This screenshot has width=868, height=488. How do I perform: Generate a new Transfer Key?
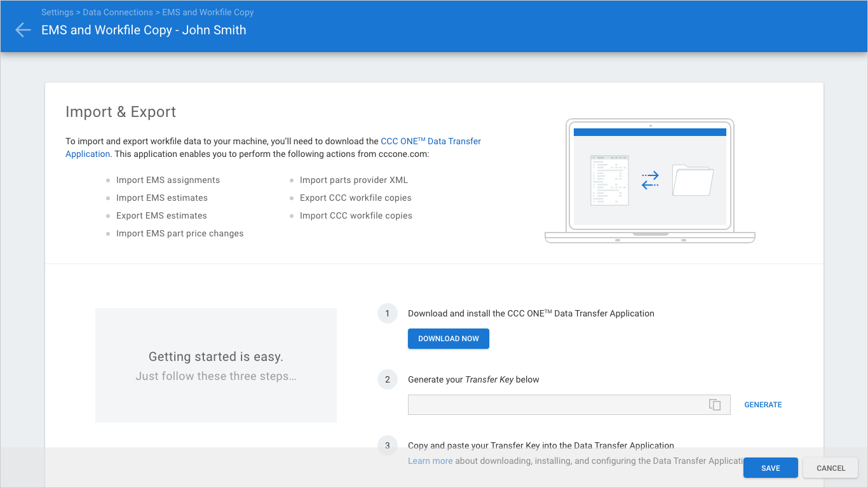(763, 405)
